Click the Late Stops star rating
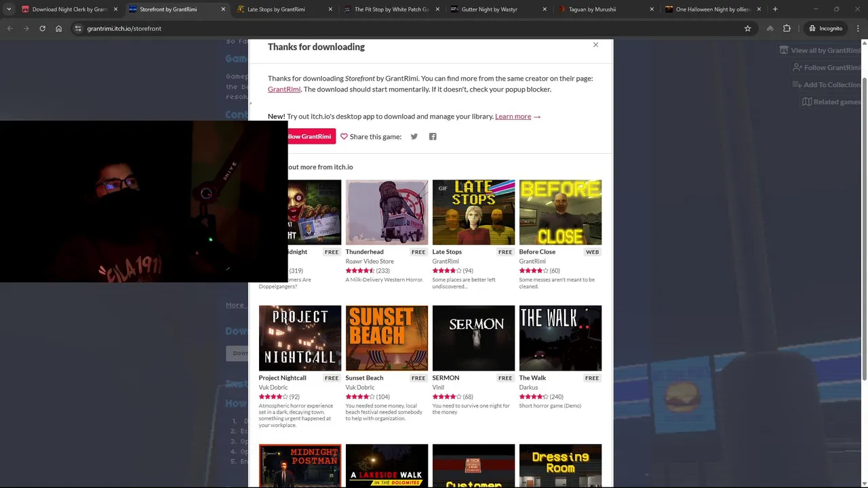868x488 pixels. [x=447, y=270]
